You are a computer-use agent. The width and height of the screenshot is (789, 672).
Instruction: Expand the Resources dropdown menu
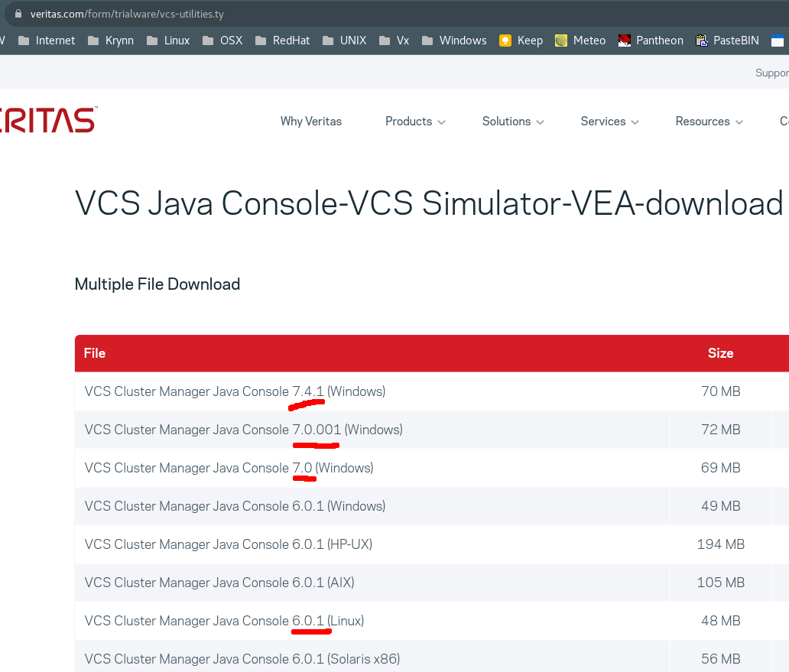[709, 122]
